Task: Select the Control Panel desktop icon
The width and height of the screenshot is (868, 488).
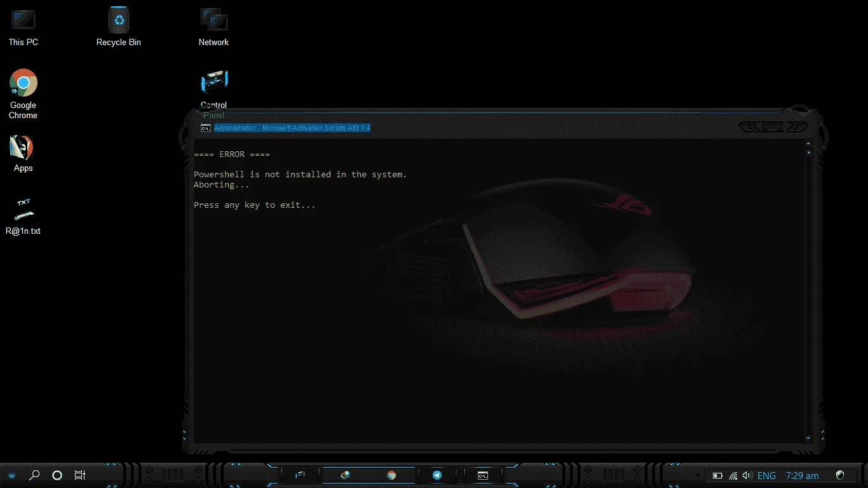Action: click(214, 94)
